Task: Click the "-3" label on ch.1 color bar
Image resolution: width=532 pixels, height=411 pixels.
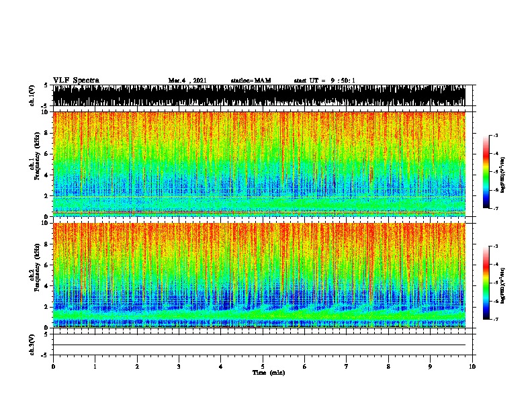Action: [x=495, y=135]
